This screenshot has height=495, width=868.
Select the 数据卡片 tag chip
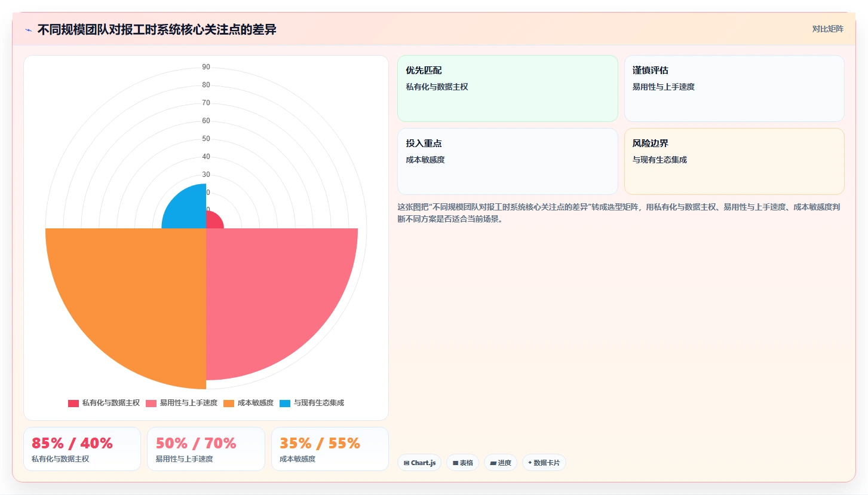pyautogui.click(x=544, y=463)
